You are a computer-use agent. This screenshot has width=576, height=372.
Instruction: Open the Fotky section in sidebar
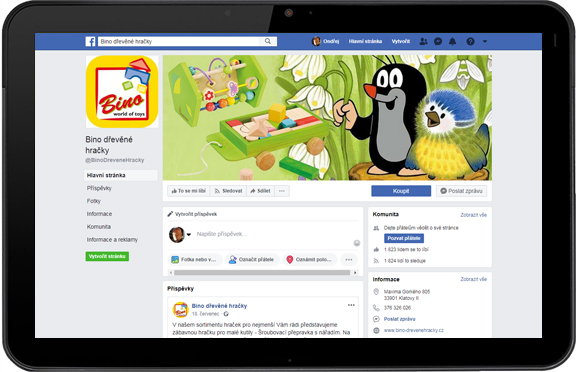pos(94,201)
